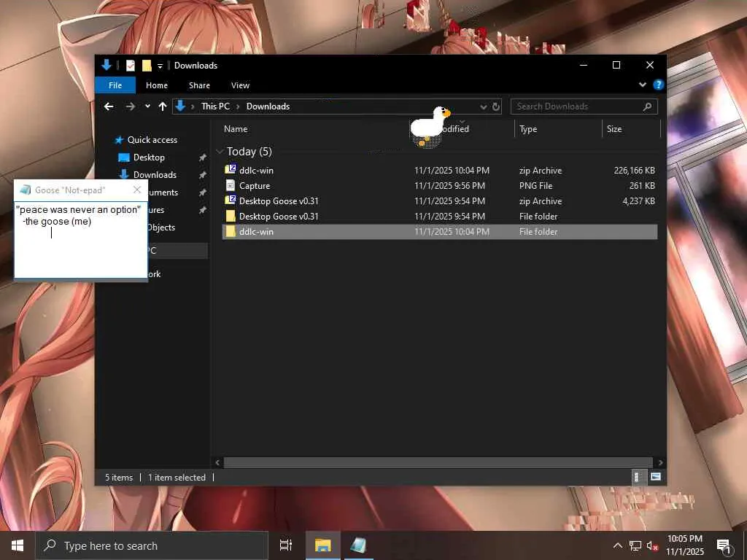
Task: Select Quick access in navigation pane
Action: 152,140
